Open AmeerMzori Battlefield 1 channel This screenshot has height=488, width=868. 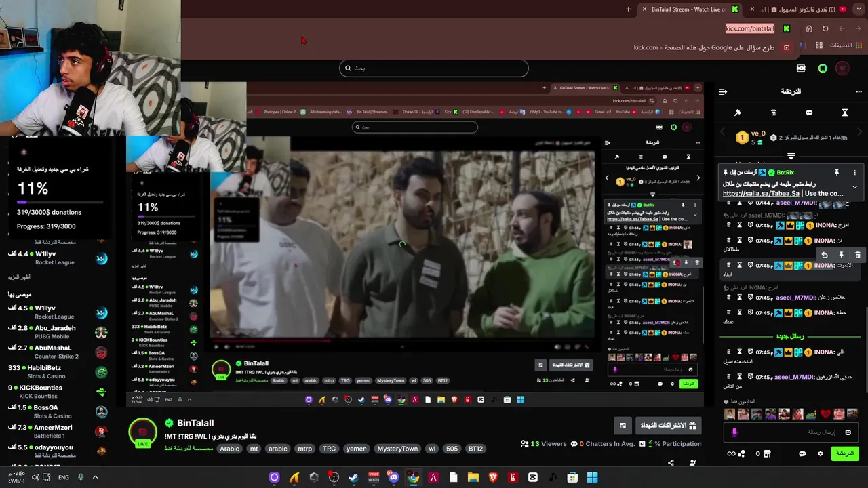(58, 431)
